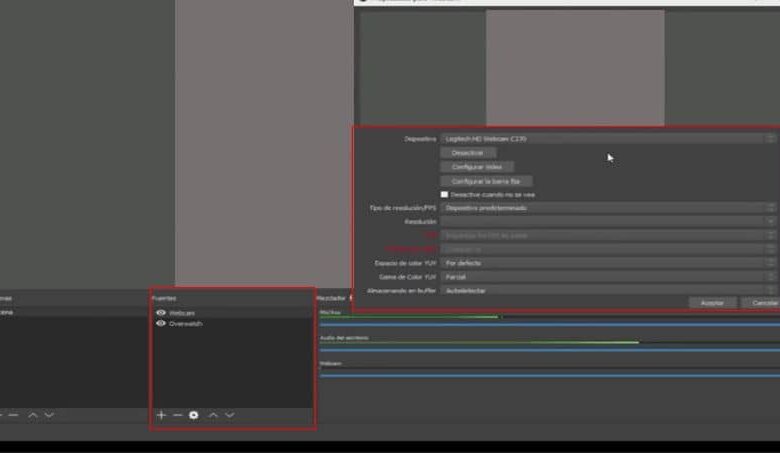Move source down in Fuentes panel
Screen dimensions: 780x453
[x=230, y=415]
